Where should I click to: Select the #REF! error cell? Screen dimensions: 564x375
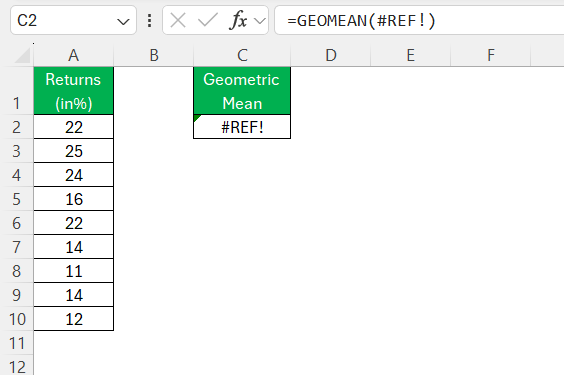(x=242, y=127)
